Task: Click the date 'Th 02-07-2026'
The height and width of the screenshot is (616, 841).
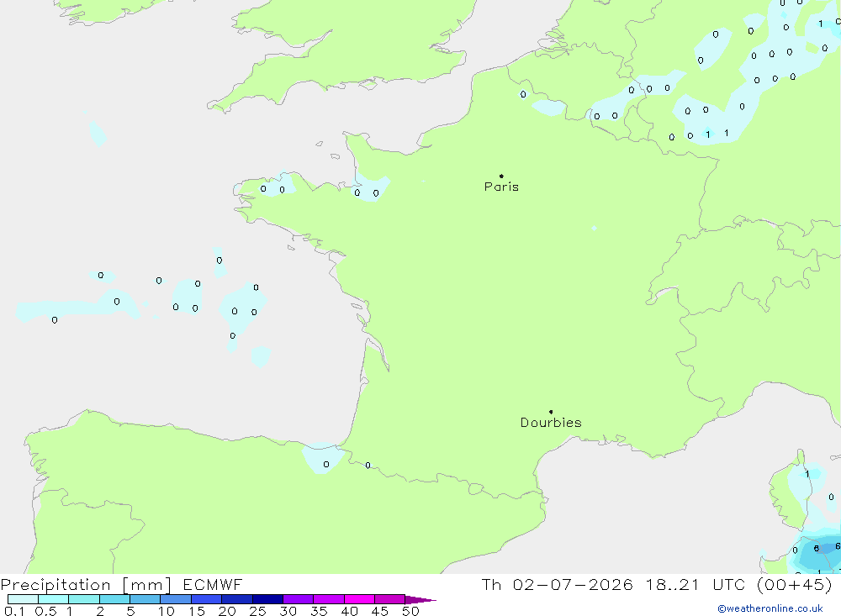Action: [557, 584]
